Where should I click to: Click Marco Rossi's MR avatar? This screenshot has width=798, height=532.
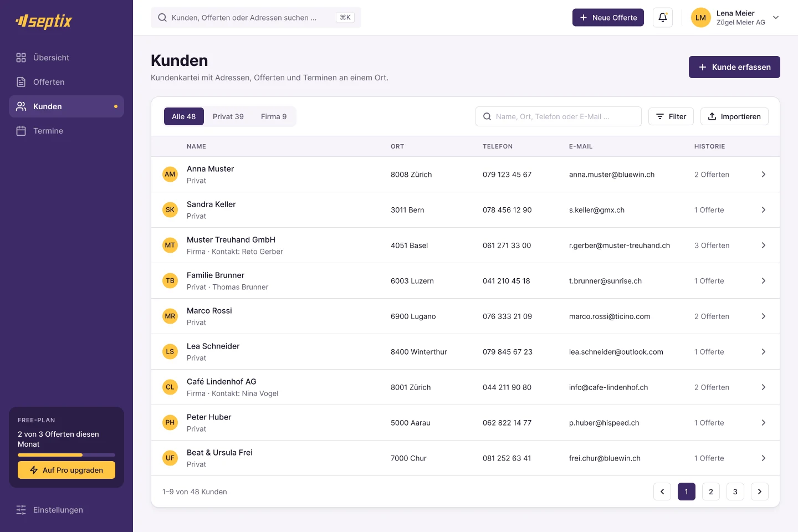pyautogui.click(x=170, y=316)
